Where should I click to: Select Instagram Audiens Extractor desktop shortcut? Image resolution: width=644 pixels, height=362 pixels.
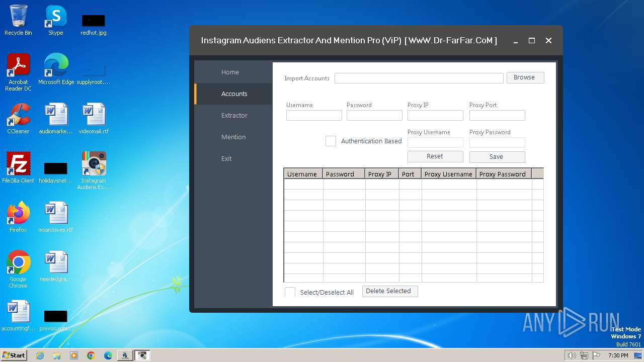(x=94, y=171)
